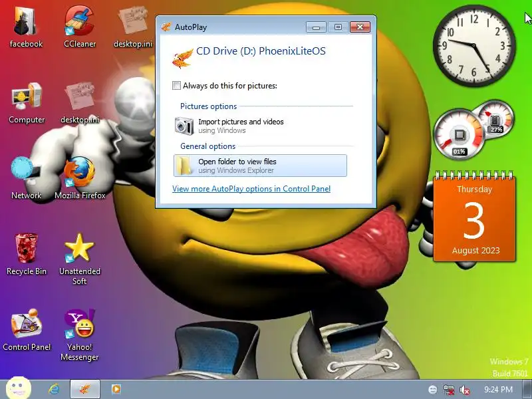Select the desktop.ini file beside Computer

pos(80,104)
